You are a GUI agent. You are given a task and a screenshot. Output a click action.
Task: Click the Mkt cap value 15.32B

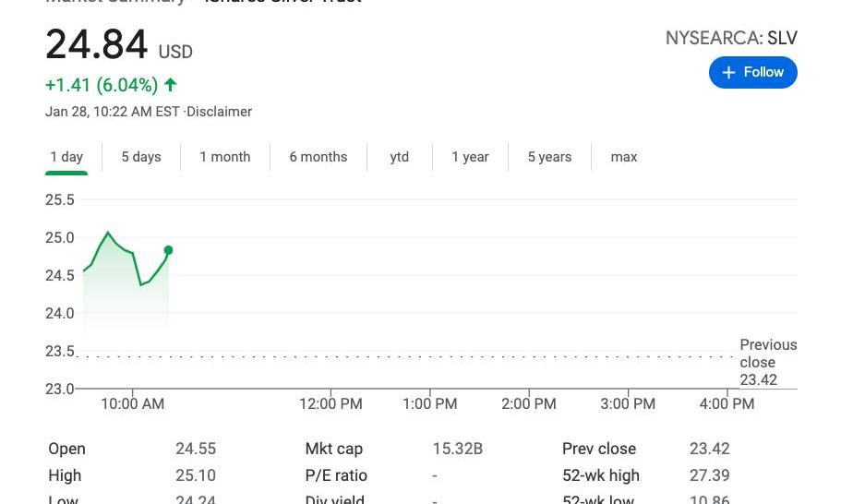(x=458, y=449)
